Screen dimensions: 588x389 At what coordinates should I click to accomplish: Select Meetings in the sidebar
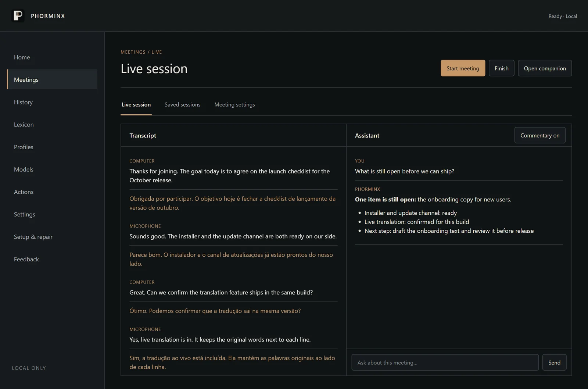coord(52,79)
